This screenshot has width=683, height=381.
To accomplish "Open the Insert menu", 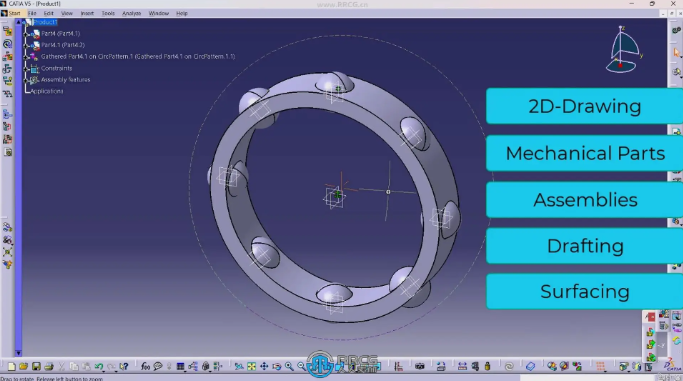I will [87, 13].
